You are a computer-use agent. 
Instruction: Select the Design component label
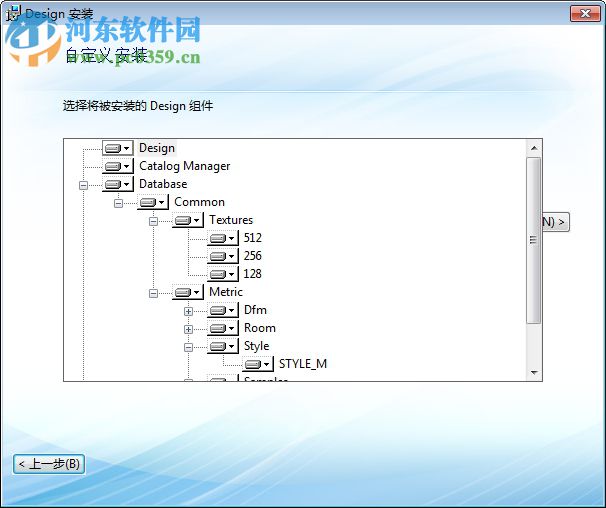point(157,148)
